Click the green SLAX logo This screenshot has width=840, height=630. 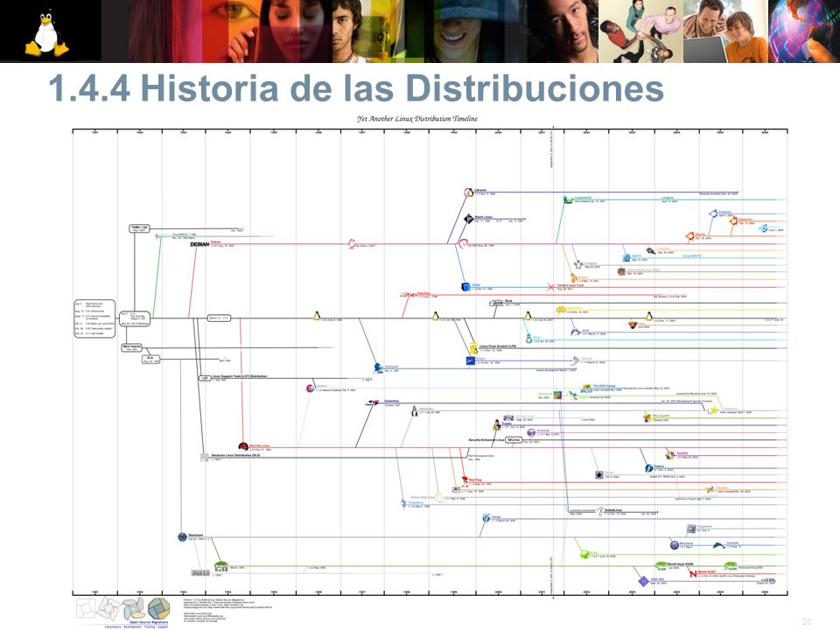point(584,554)
